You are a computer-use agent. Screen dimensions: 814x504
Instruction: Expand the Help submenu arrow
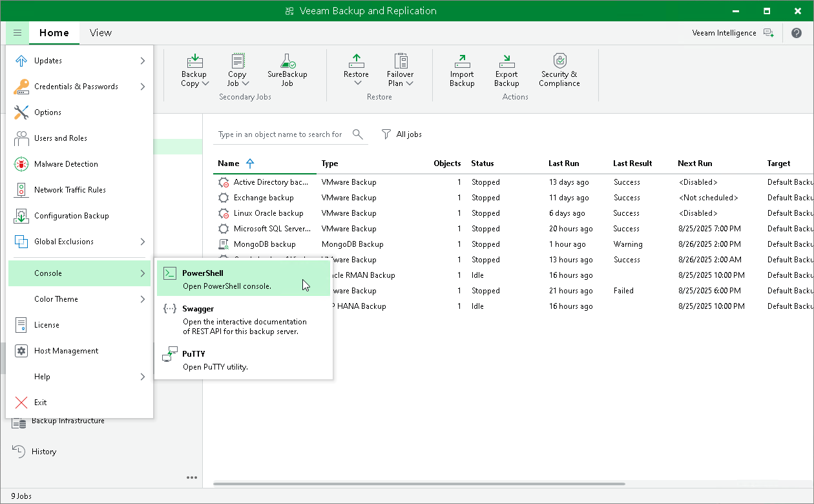(142, 377)
